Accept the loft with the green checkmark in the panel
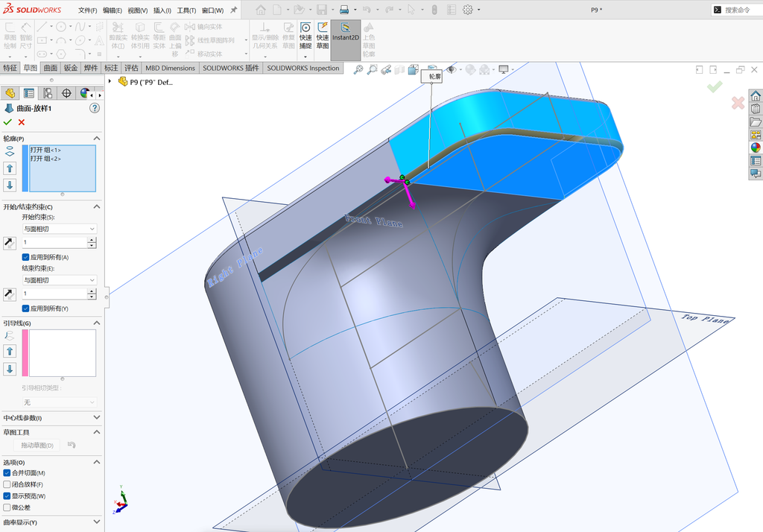This screenshot has width=763, height=532. pos(7,122)
